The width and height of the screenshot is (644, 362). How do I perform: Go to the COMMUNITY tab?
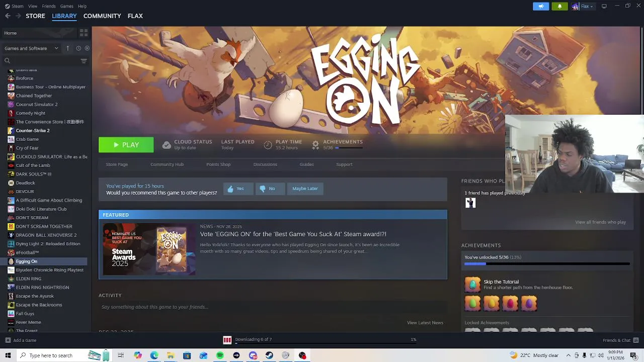102,16
